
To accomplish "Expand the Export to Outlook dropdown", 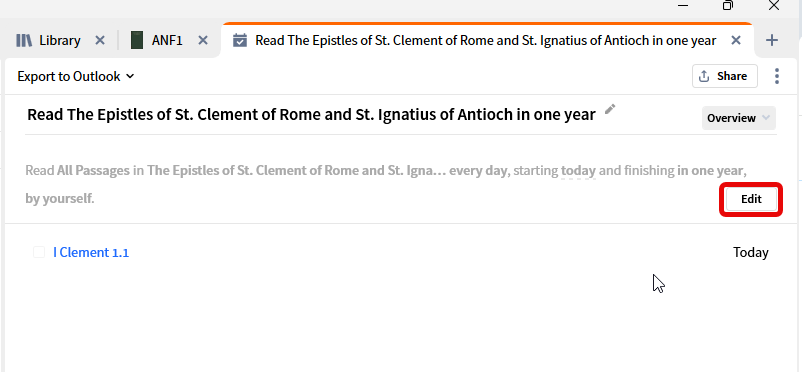I will click(76, 76).
